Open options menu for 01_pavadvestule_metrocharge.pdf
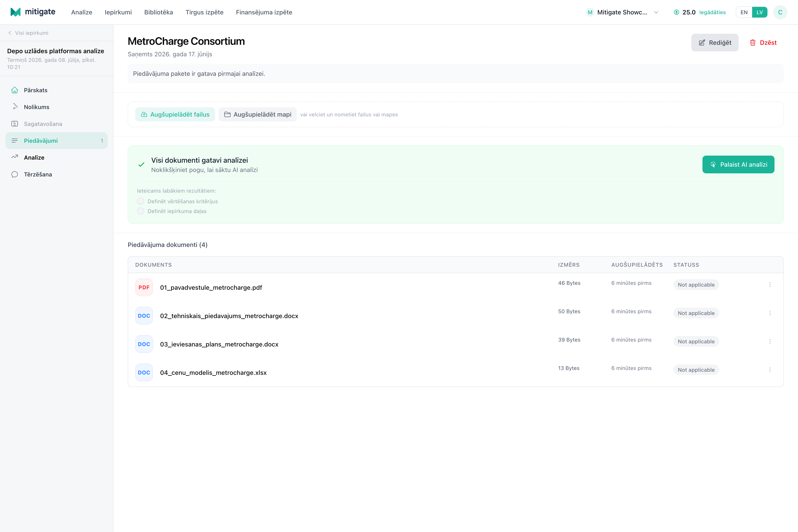Screen dimensions: 798x532 (x=770, y=285)
